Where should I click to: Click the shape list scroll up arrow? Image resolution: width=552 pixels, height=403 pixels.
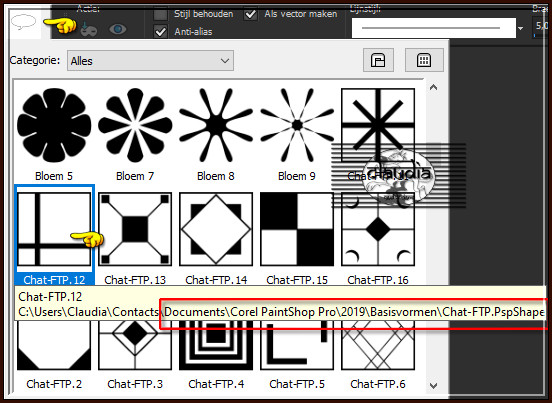(x=433, y=87)
